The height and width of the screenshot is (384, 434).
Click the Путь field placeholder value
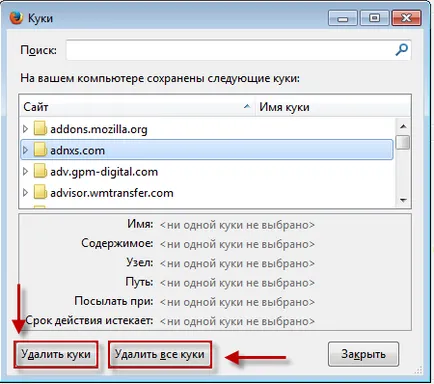pyautogui.click(x=237, y=283)
